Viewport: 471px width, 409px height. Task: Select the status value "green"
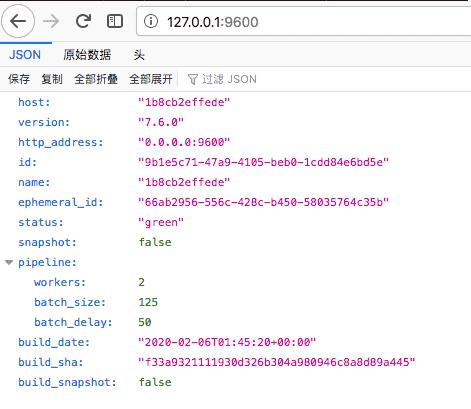click(161, 222)
